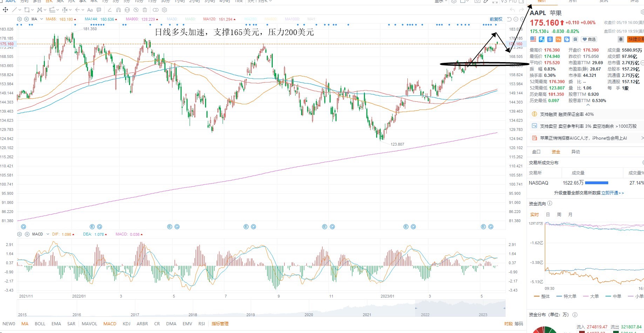Choose the rectangle shape tool
The width and height of the screenshot is (644, 333).
pos(27,10)
